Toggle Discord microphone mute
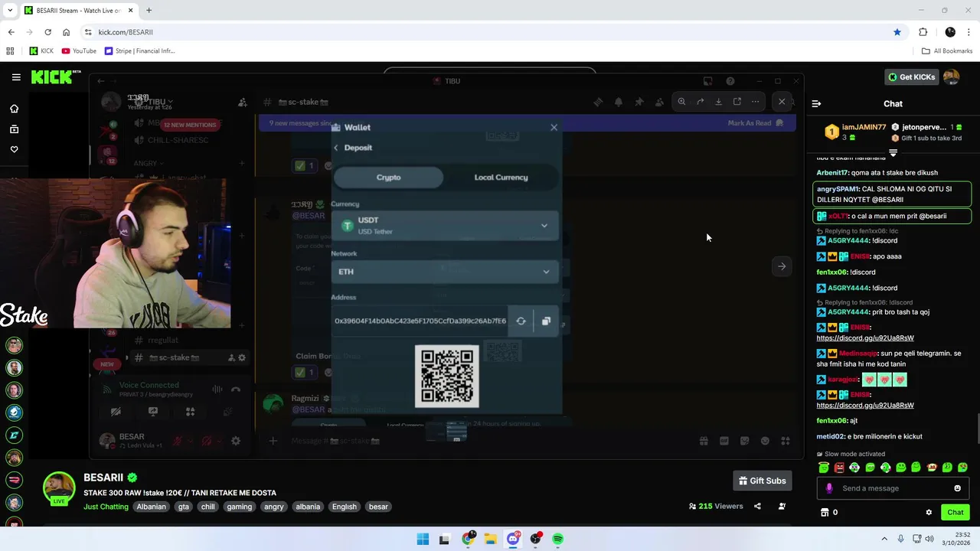This screenshot has width=980, height=551. click(178, 441)
